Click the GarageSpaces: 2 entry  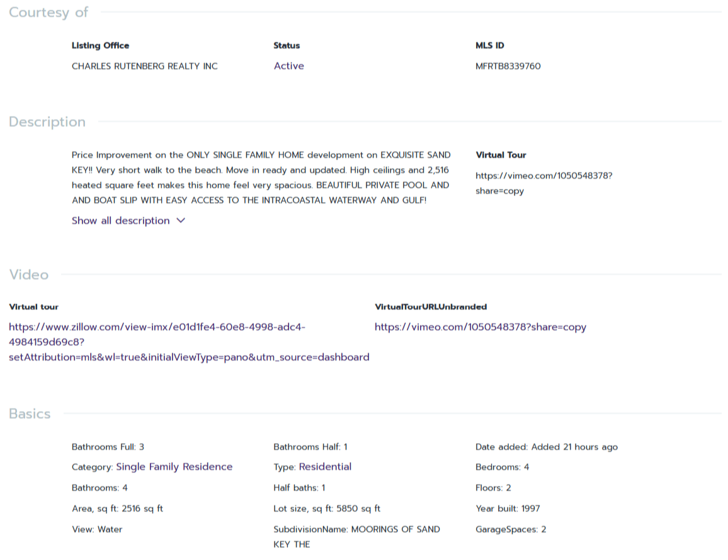click(511, 529)
